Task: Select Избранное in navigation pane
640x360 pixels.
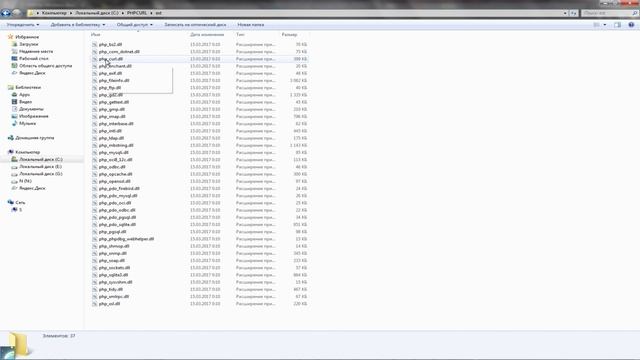Action: coord(27,37)
